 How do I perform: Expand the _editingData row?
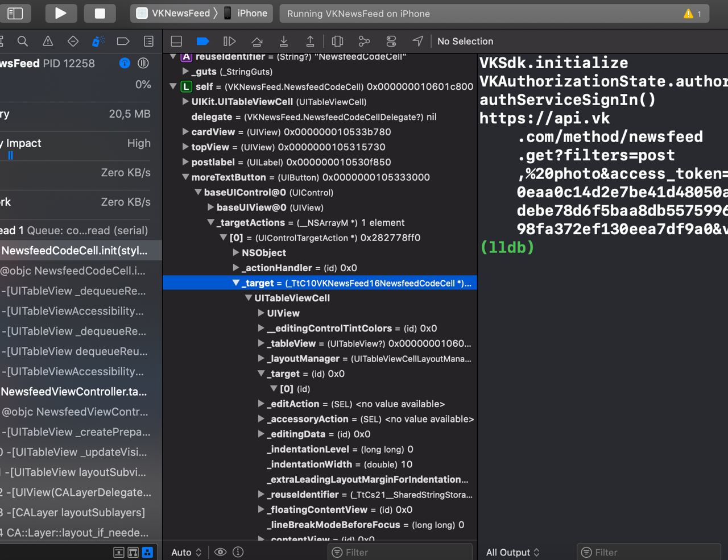(x=261, y=434)
